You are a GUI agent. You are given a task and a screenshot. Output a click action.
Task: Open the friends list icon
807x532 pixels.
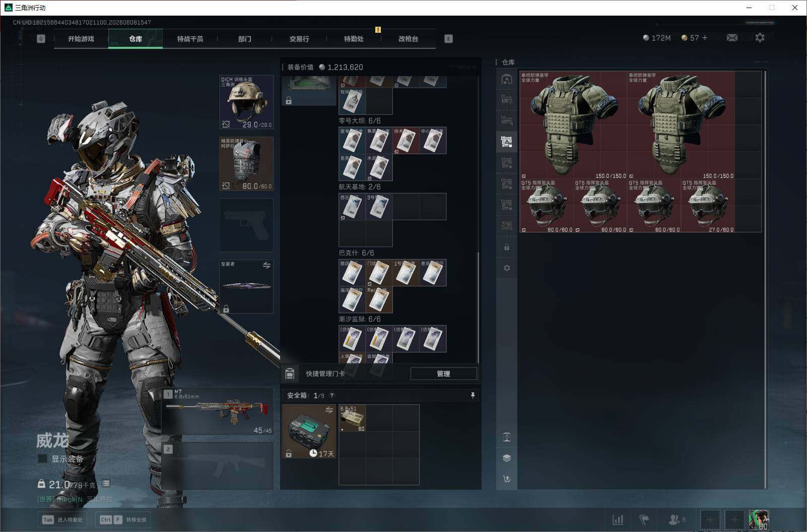(x=677, y=519)
